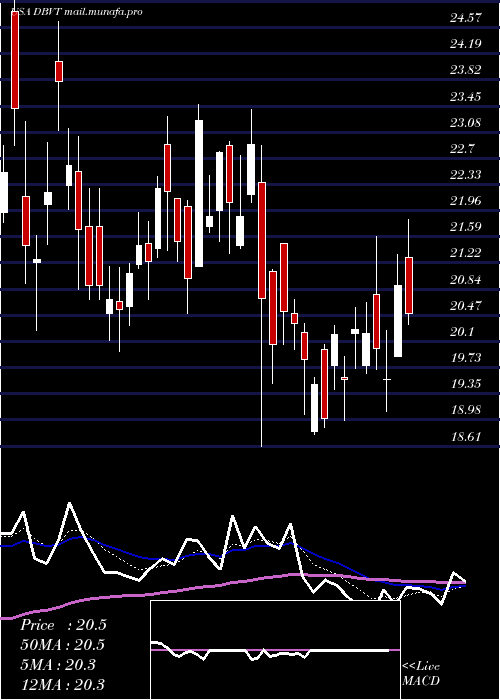Click the 21.59 price axis label
Image resolution: width=500 pixels, height=700 pixels.
466,227
